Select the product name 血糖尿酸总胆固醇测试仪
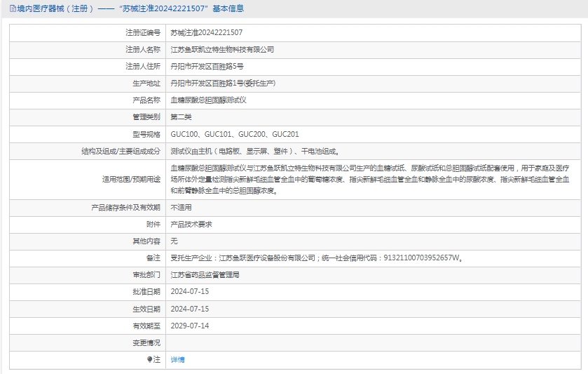The image size is (588, 374). (x=208, y=100)
